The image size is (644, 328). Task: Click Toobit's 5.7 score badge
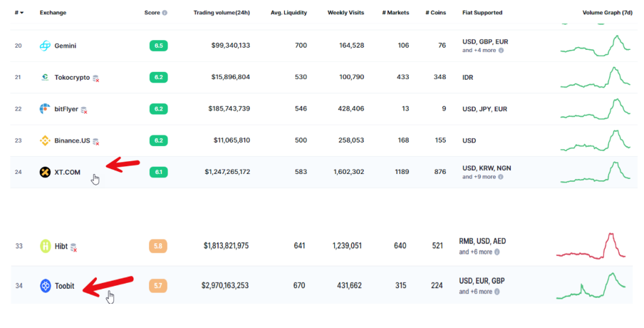click(x=158, y=285)
